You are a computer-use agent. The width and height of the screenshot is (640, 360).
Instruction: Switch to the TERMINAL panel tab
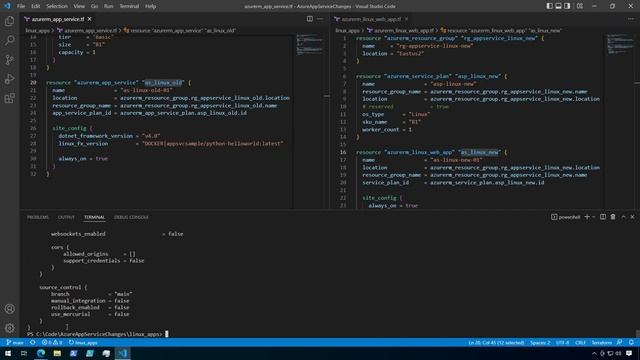point(94,217)
